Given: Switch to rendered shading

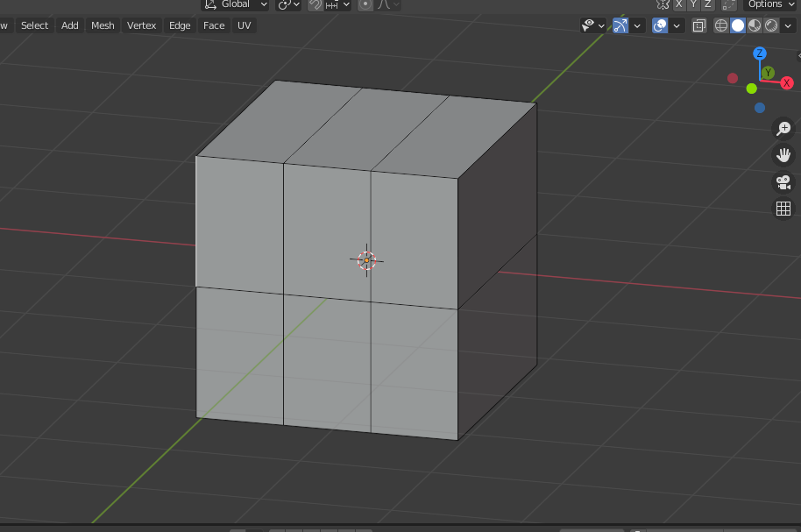Looking at the screenshot, I should tap(771, 25).
